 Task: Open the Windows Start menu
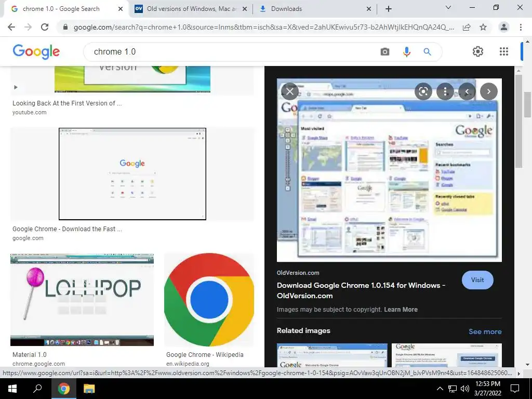[x=12, y=389]
